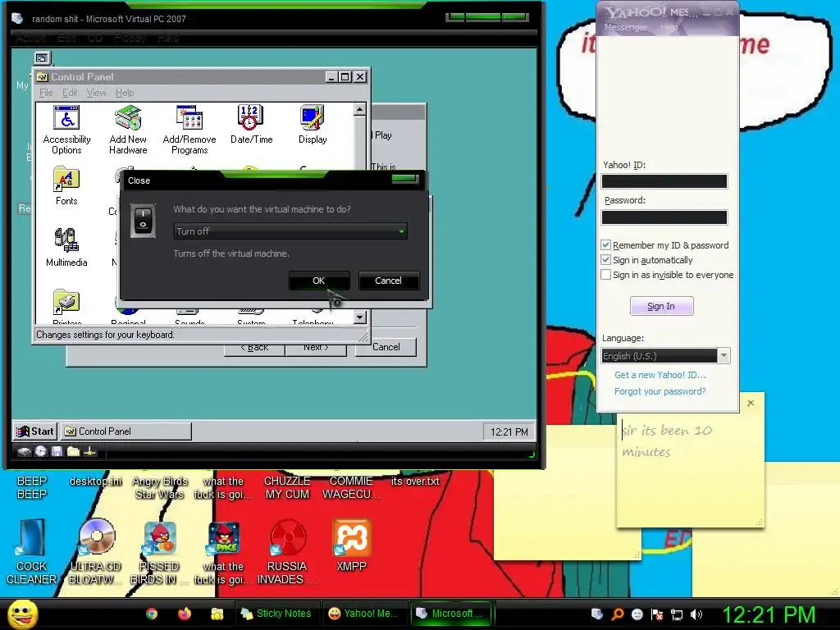Click the ULTRA CD BLOATW... desktop shortcut
This screenshot has height=630, width=840.
[x=96, y=552]
